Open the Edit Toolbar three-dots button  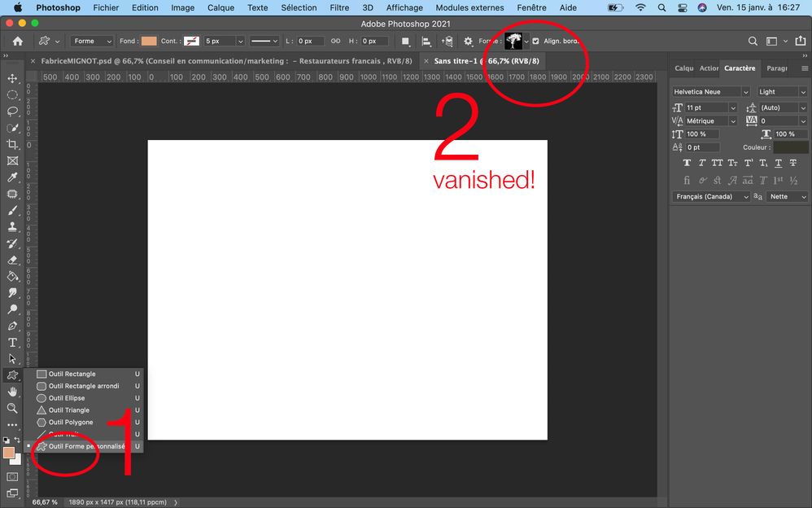[x=12, y=425]
